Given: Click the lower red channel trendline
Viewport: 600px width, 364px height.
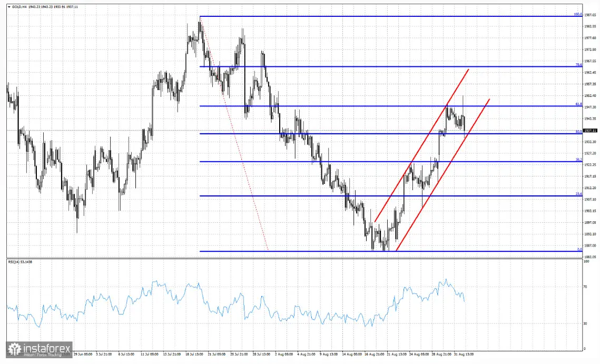Looking at the screenshot, I should coord(442,175).
